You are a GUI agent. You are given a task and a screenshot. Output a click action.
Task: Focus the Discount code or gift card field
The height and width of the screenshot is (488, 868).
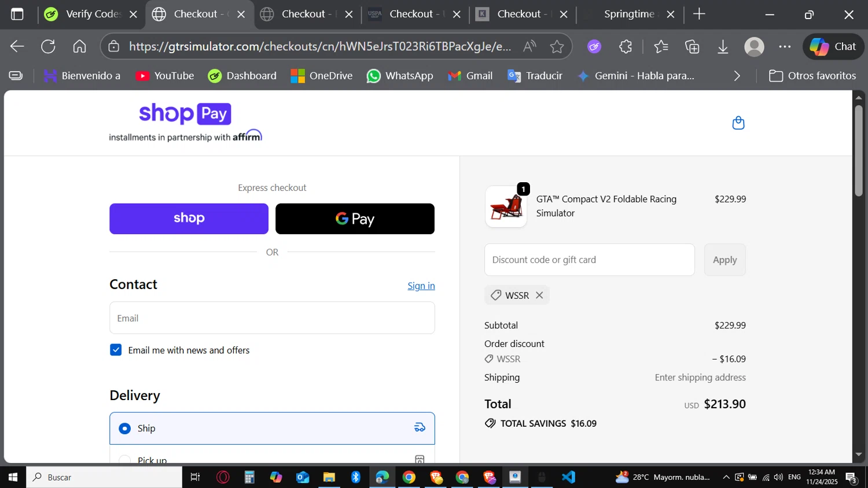pyautogui.click(x=590, y=260)
